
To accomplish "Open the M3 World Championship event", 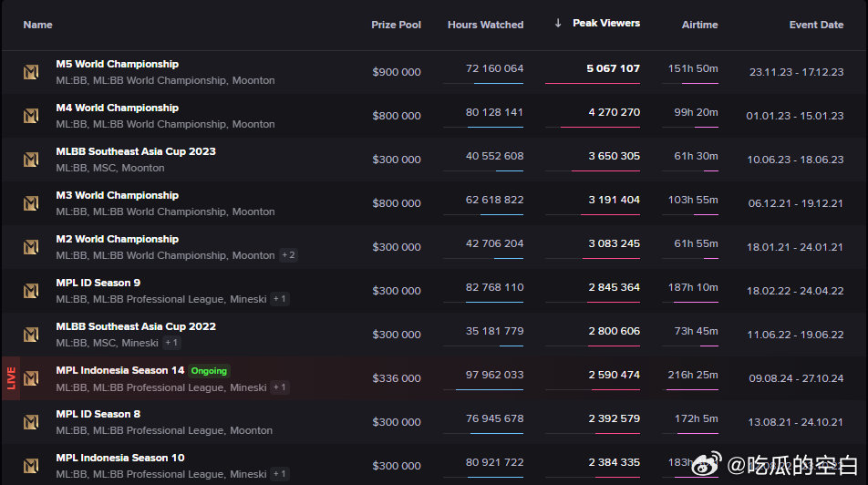I will [x=118, y=195].
